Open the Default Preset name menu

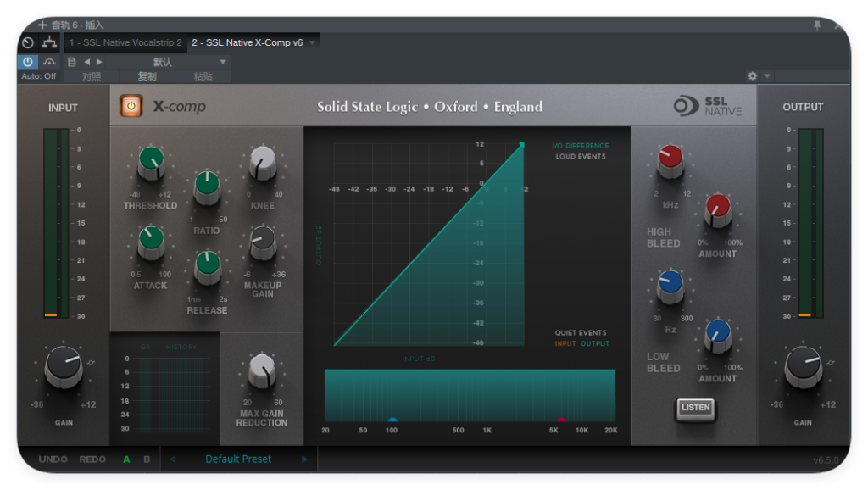pyautogui.click(x=238, y=459)
